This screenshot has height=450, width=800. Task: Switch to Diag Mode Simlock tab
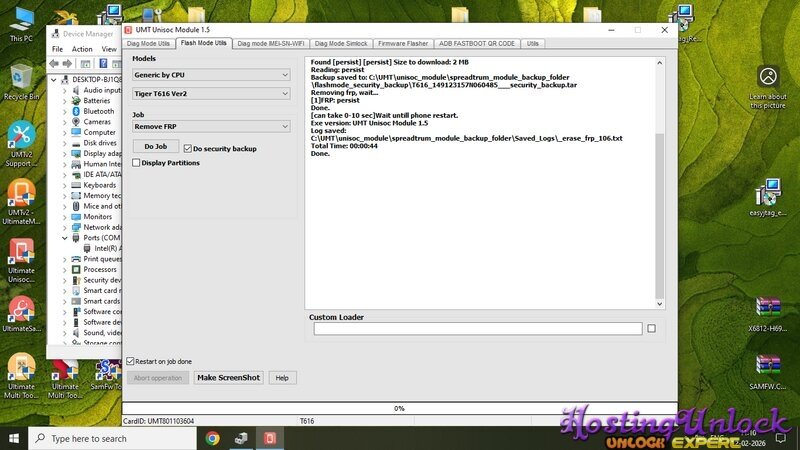(x=340, y=44)
